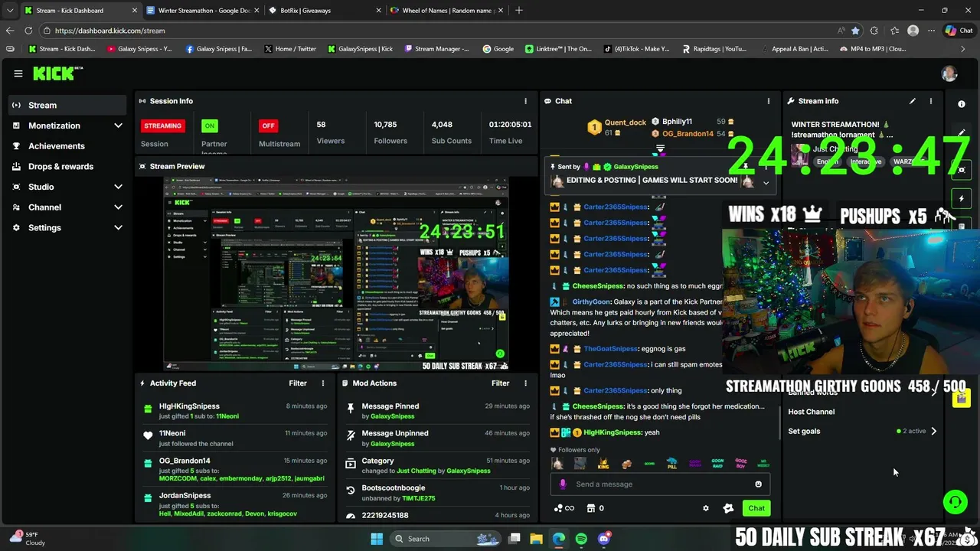Edit stream info with pencil icon
This screenshot has height=551, width=980.
[x=913, y=101]
